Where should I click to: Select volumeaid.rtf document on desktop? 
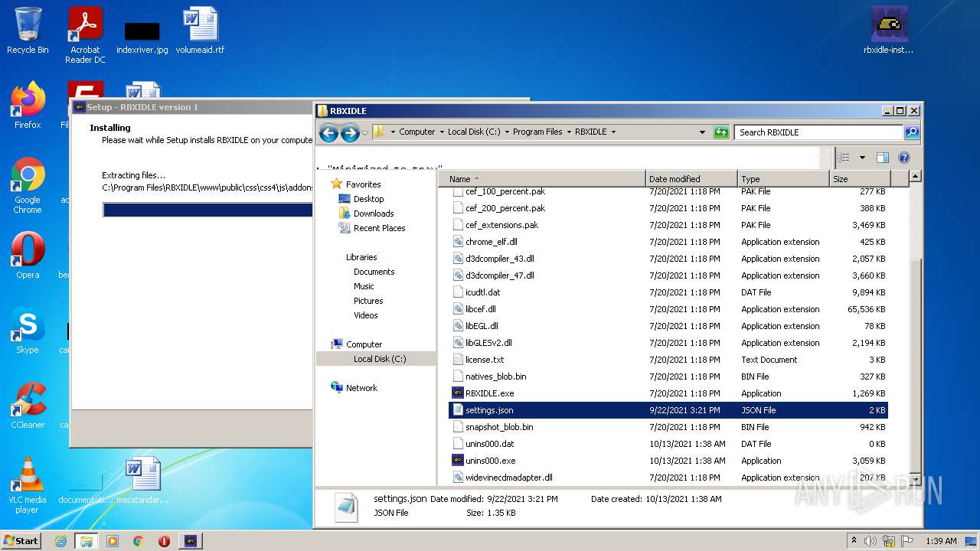click(x=200, y=31)
